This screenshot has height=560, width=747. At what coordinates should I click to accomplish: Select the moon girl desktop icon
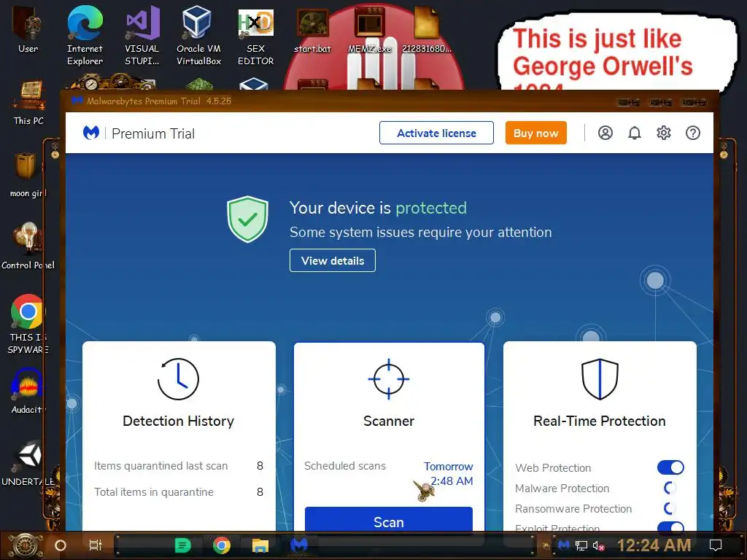click(x=28, y=175)
